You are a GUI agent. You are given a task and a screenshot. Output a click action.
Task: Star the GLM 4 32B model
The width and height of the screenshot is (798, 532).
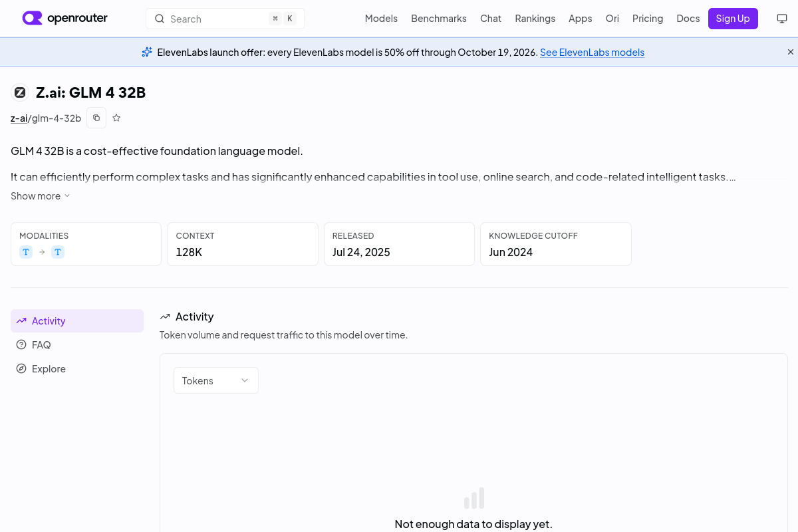click(x=116, y=118)
